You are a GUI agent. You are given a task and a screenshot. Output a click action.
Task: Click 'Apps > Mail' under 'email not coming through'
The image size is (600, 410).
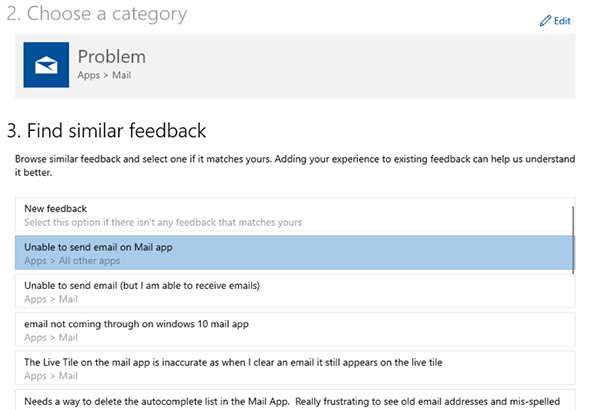[x=51, y=337]
